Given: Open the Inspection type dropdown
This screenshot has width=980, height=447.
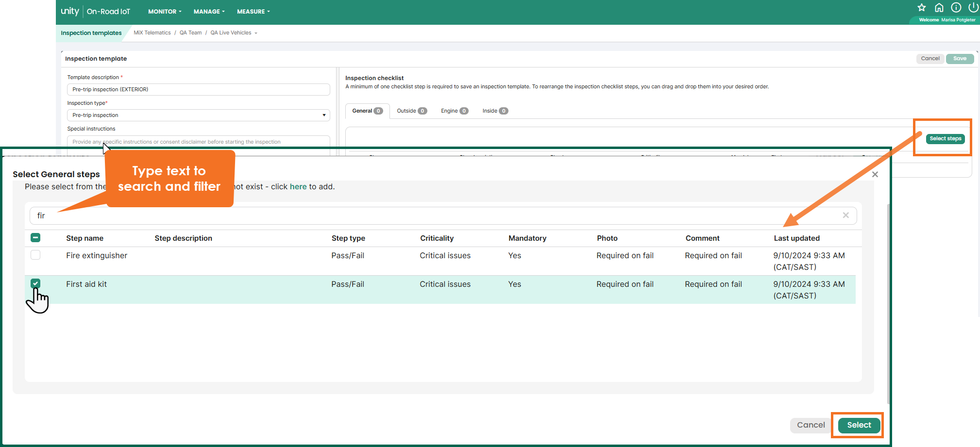Looking at the screenshot, I should tap(198, 116).
